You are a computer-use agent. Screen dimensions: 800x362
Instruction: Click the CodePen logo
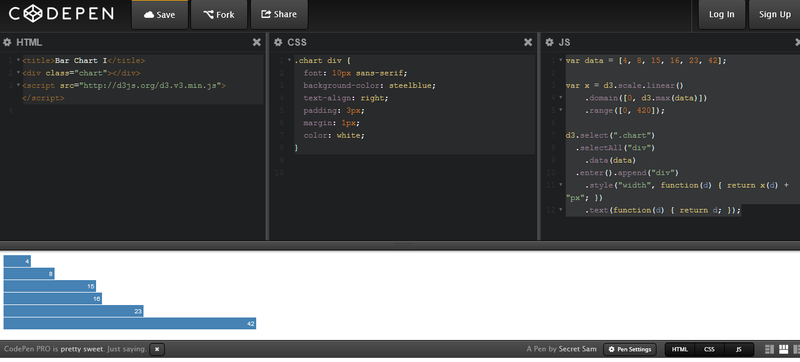(61, 14)
